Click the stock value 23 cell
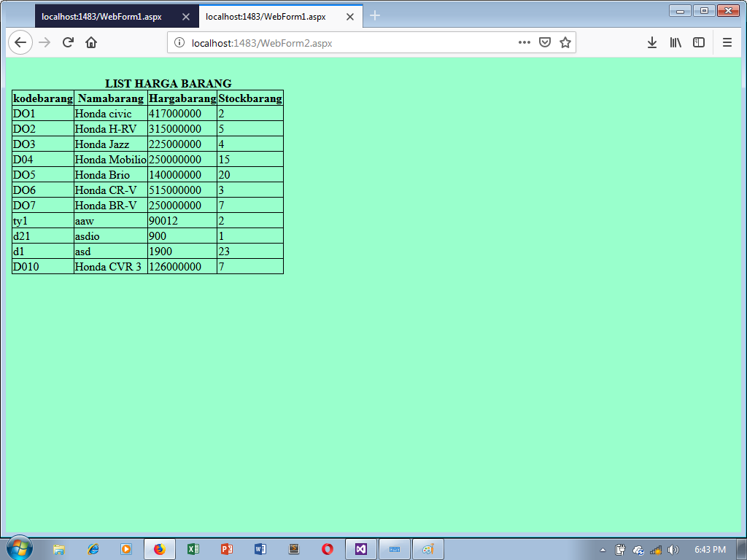This screenshot has width=747, height=560. point(250,251)
